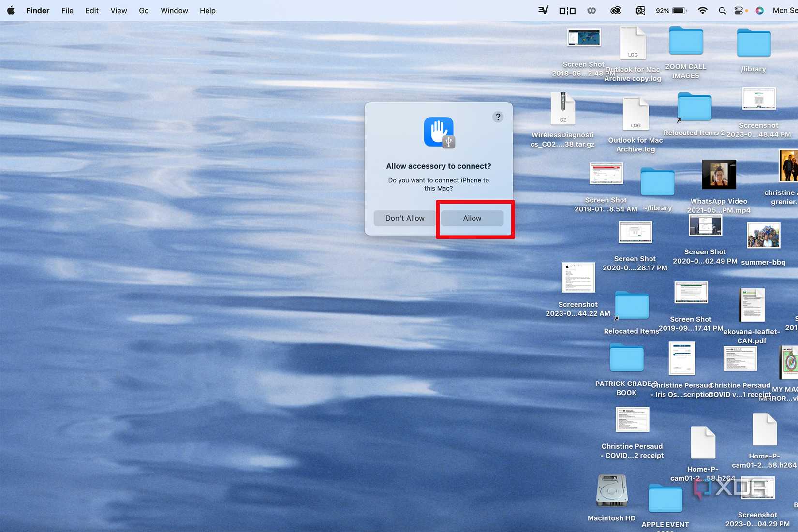The height and width of the screenshot is (532, 798).
Task: Select Screen Shot 2018-06 thumbnail
Action: point(584,38)
